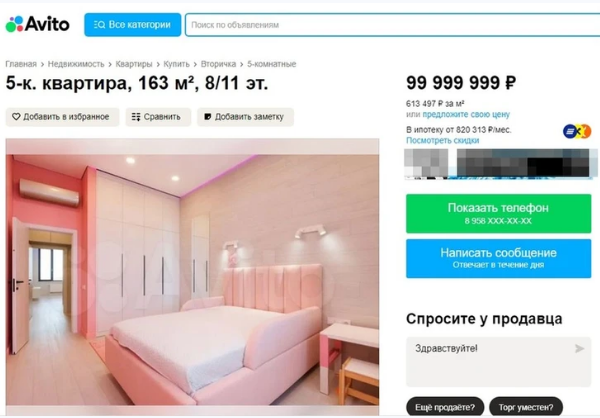This screenshot has height=418, width=600.
Task: Select the Вторичка breadcrumb link
Action: [x=218, y=64]
